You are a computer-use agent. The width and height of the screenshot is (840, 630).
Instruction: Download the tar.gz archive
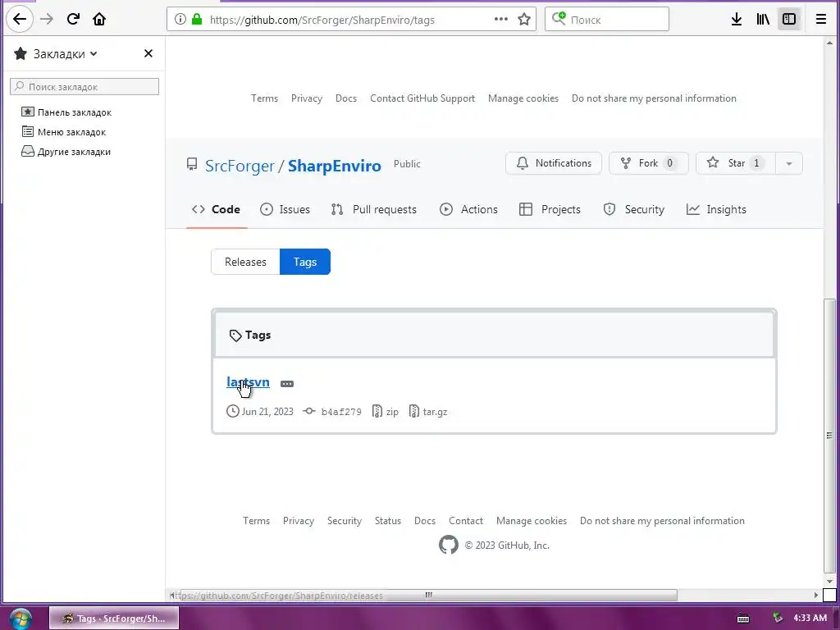(428, 412)
